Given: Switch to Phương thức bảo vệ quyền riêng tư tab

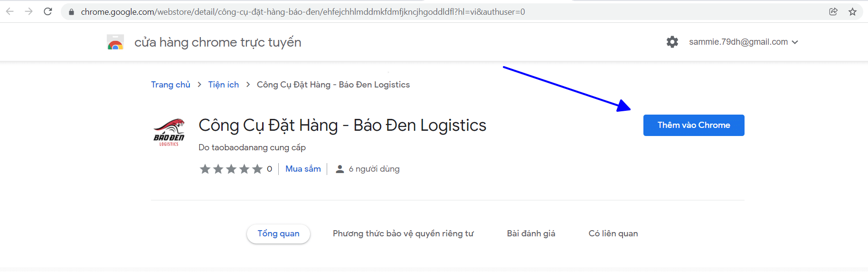Looking at the screenshot, I should [x=403, y=233].
